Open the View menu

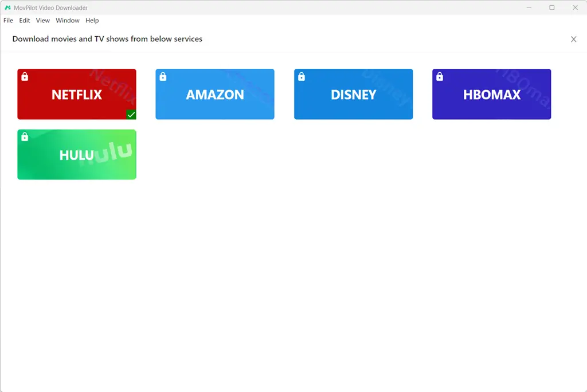pos(43,21)
